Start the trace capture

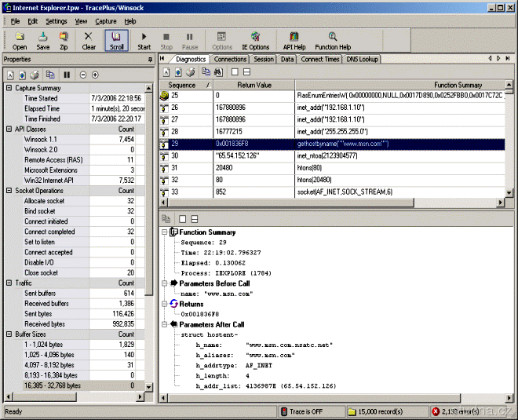tap(144, 40)
